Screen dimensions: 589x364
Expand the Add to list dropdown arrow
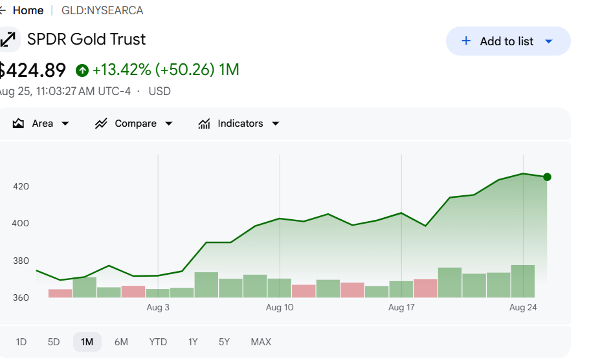(x=548, y=41)
